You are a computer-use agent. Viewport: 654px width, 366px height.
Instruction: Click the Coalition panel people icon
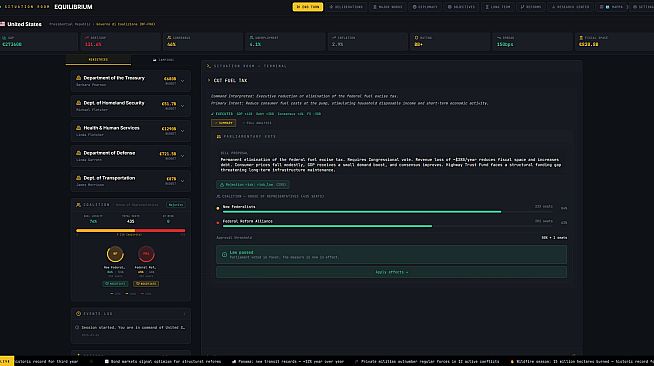[x=78, y=205]
